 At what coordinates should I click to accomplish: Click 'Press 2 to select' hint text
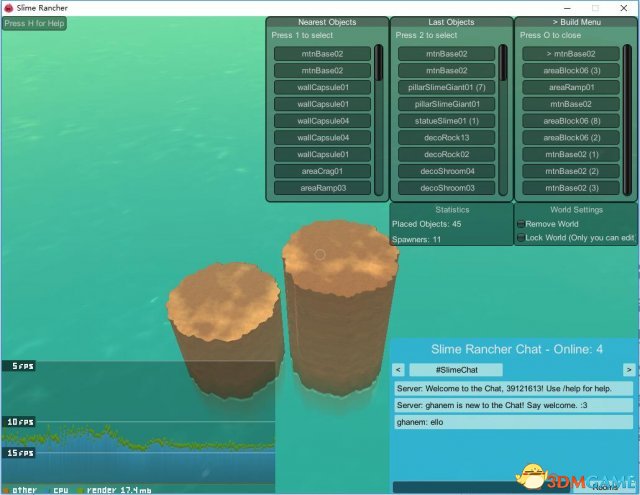[426, 35]
